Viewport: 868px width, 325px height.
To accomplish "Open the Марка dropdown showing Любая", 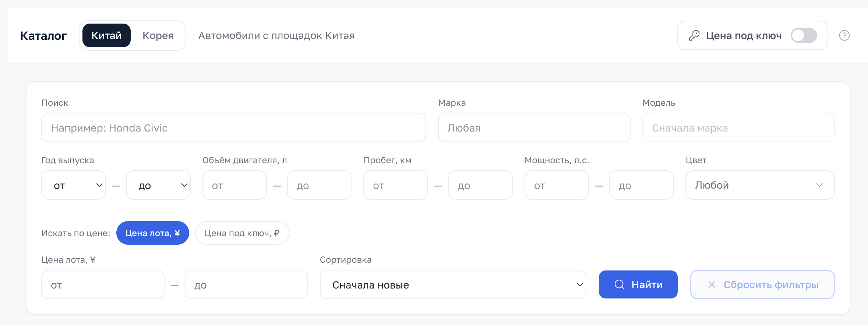I will [534, 127].
